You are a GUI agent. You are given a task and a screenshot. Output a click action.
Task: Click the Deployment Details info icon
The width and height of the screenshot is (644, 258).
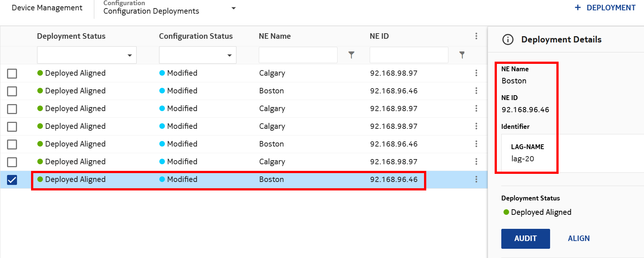pos(508,39)
